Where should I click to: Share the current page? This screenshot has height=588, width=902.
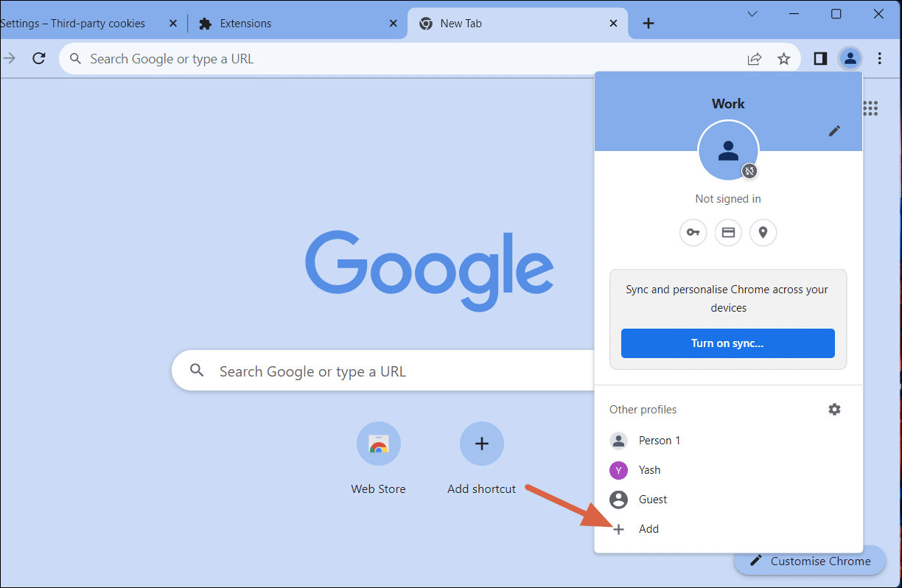coord(755,57)
